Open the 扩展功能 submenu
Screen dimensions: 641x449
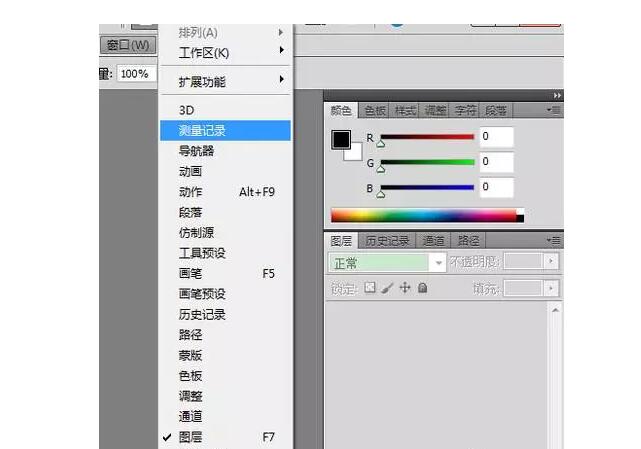[x=225, y=81]
